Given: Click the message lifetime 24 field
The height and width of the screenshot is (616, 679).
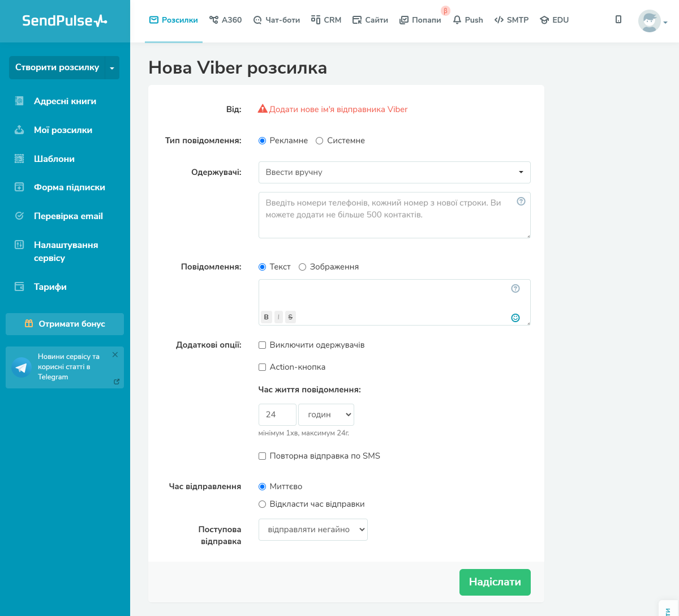Looking at the screenshot, I should [x=277, y=414].
